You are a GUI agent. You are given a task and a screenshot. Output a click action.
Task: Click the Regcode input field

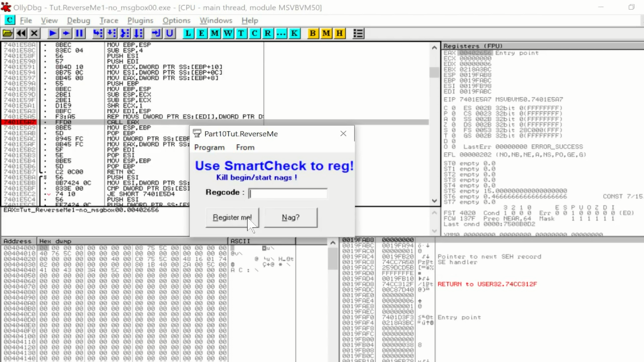288,193
